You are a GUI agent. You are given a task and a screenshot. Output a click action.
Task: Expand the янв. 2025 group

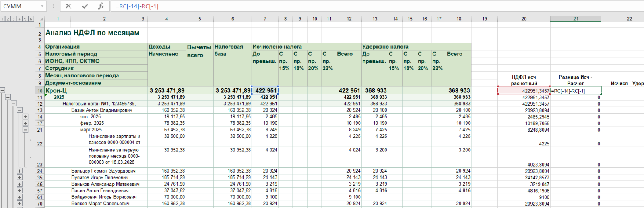tap(25, 117)
